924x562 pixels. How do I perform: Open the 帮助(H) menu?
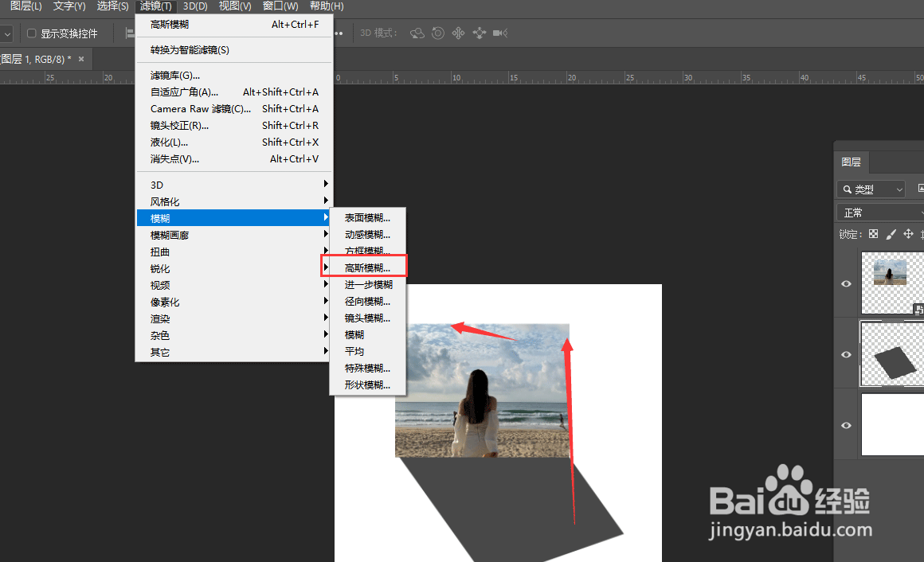tap(327, 6)
